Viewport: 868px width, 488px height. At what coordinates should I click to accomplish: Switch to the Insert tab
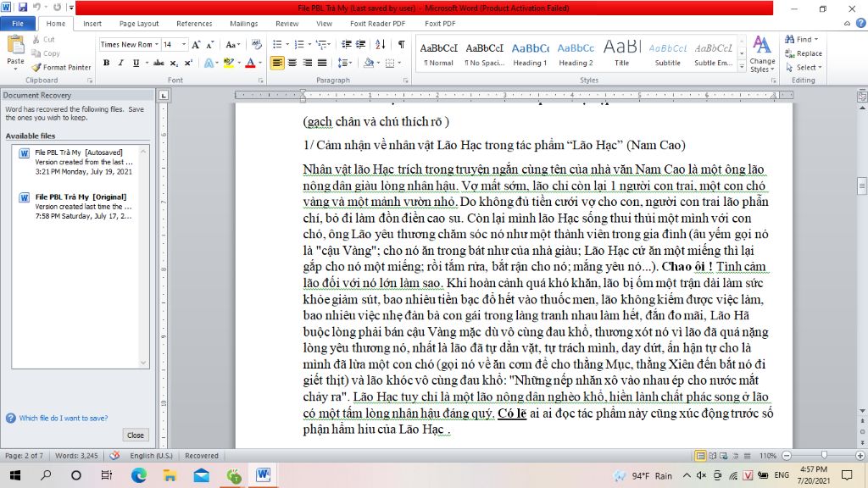coord(92,23)
